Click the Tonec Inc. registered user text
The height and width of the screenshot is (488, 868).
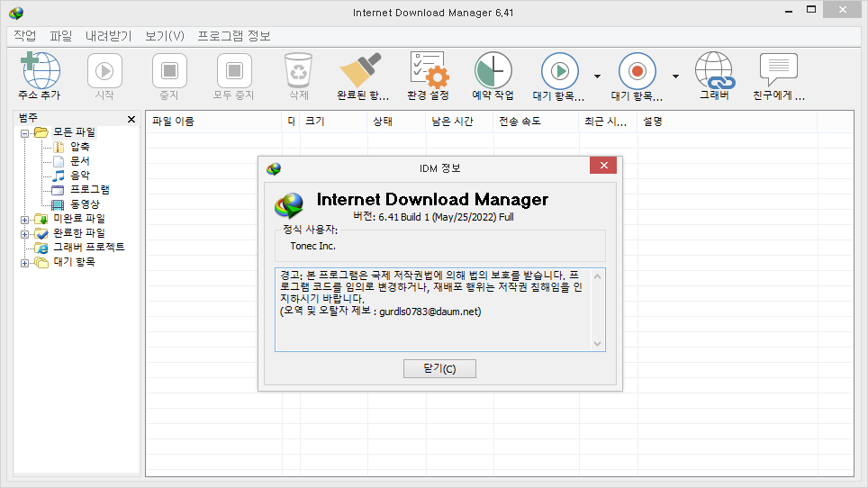pos(312,246)
